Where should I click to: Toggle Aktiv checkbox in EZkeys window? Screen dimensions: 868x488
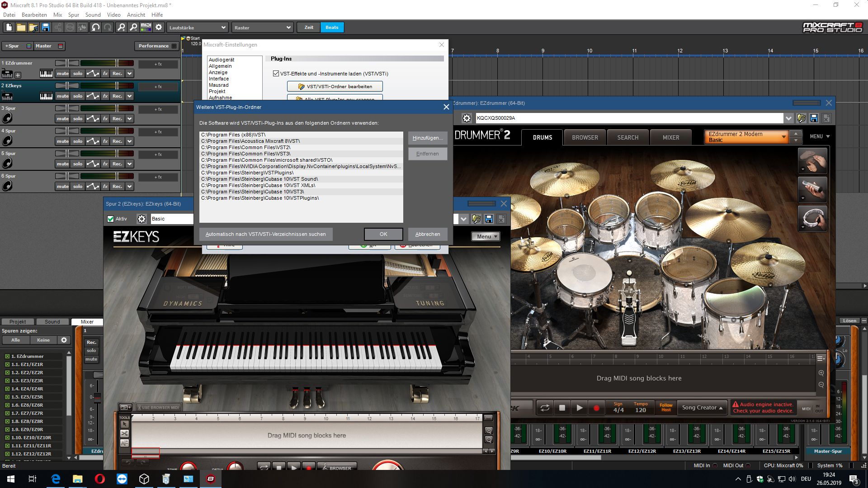pos(110,219)
